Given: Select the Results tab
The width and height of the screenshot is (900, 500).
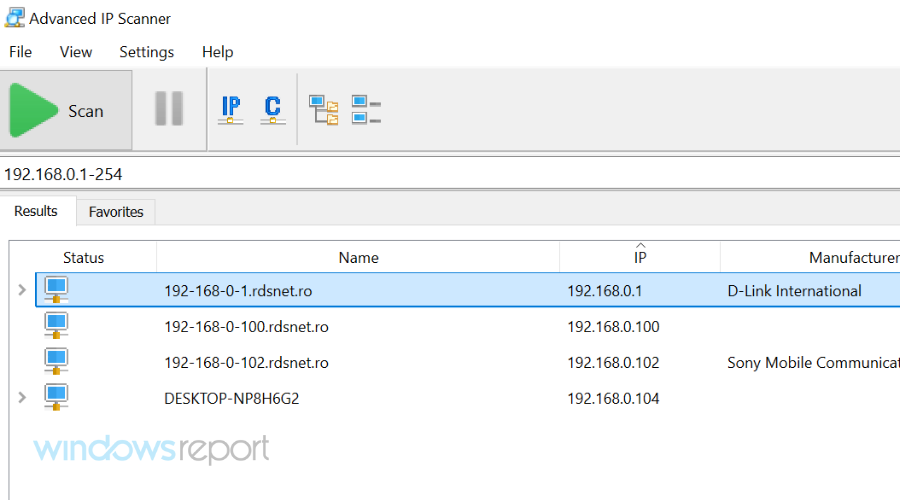Looking at the screenshot, I should (36, 211).
